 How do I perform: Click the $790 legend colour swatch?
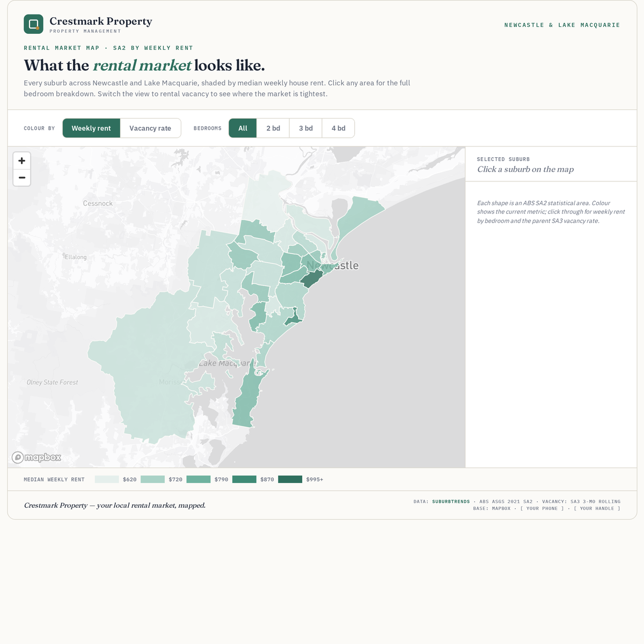point(199,479)
